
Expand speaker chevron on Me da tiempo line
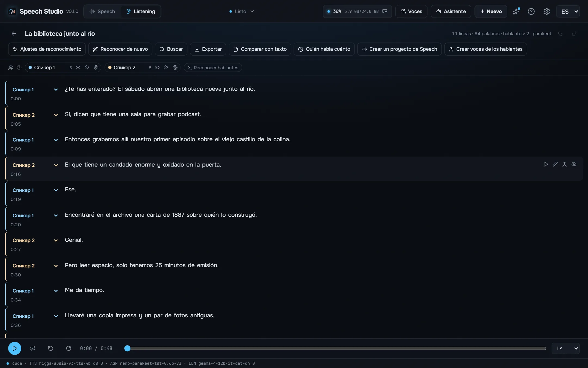point(56,291)
